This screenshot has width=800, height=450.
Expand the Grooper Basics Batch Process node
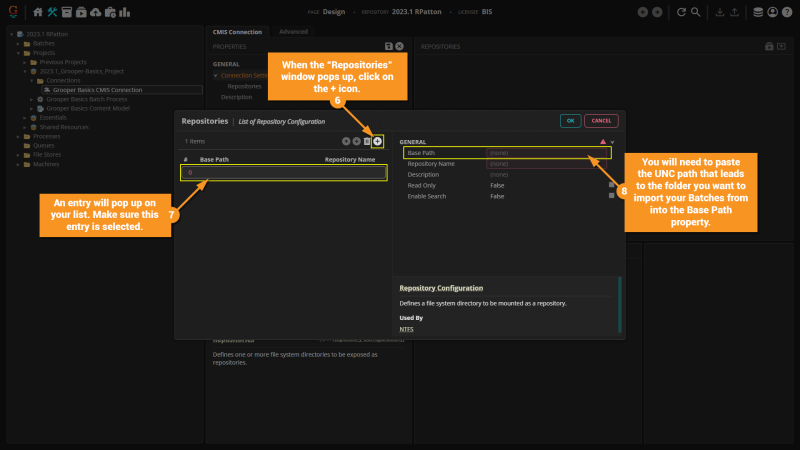pos(32,99)
